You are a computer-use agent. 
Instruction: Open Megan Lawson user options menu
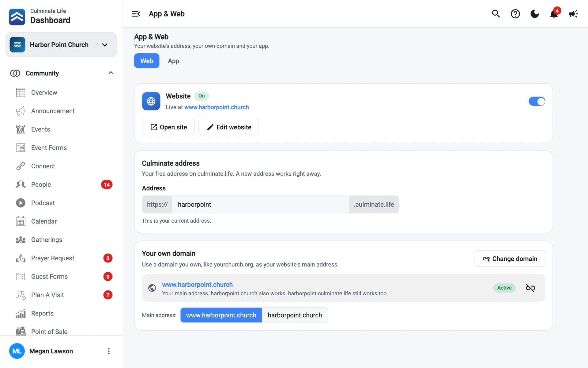tap(109, 351)
